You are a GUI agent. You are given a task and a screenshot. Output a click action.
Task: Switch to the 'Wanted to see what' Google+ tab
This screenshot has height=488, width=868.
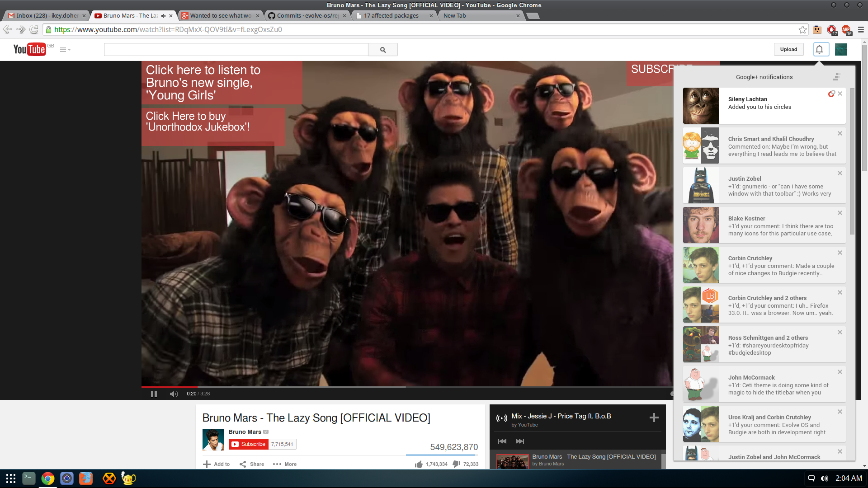[x=220, y=15]
